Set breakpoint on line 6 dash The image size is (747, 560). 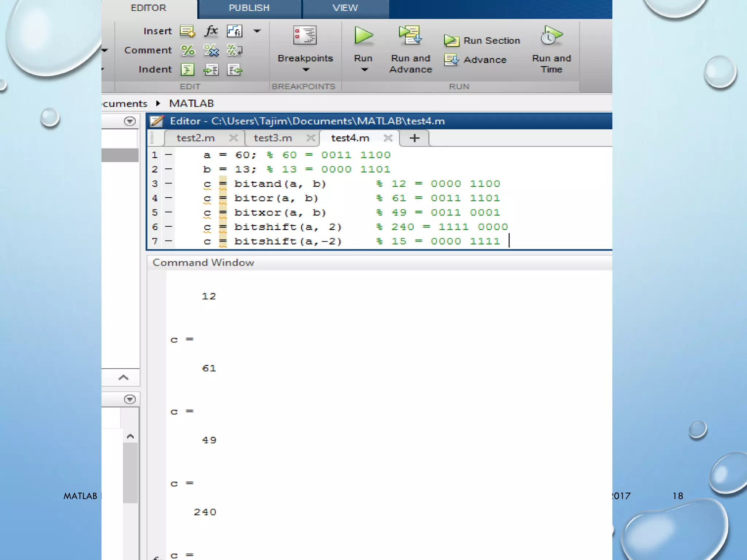pos(168,227)
